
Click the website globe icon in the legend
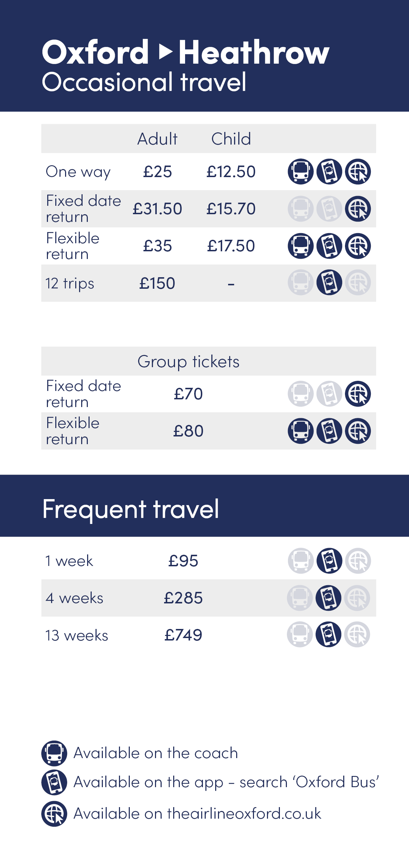pos(54,814)
